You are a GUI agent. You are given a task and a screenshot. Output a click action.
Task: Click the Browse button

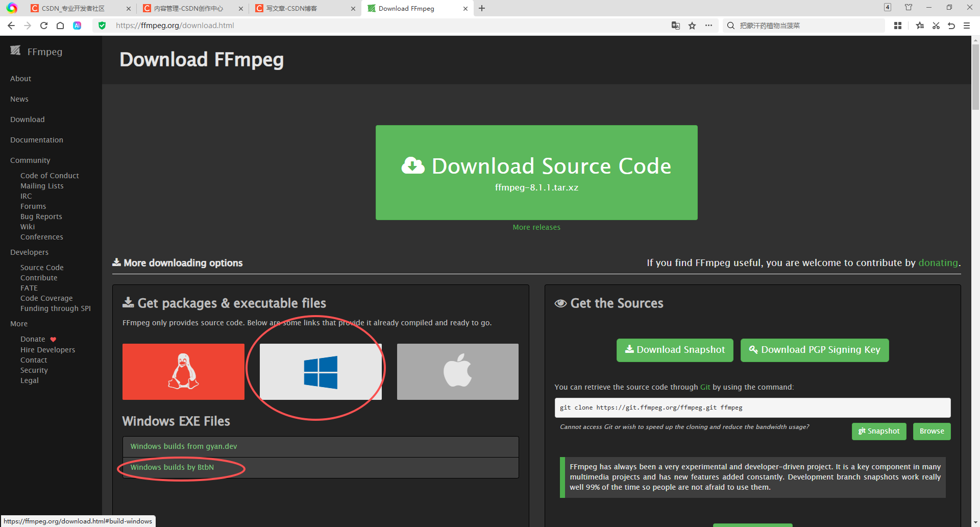[932, 431]
